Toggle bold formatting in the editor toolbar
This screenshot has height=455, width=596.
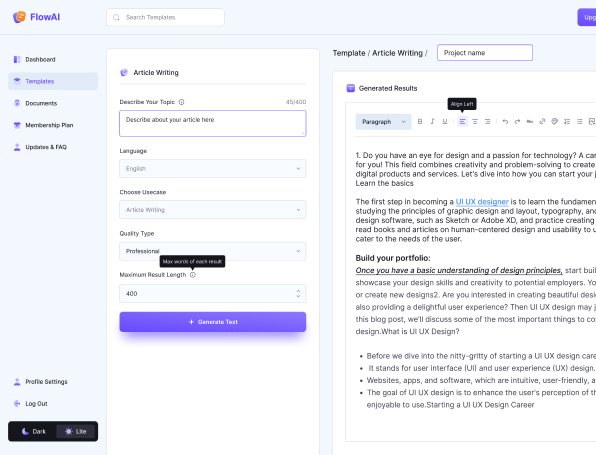pos(420,122)
